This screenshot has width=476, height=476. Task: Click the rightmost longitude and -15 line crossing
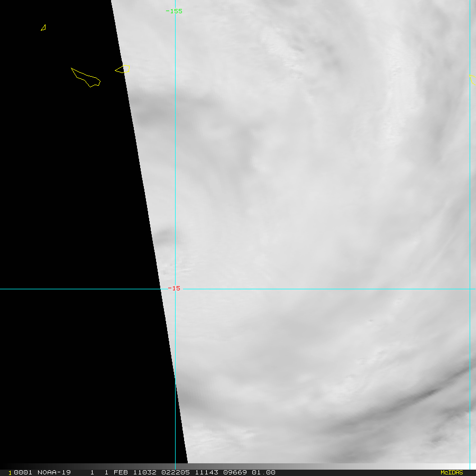pos(470,289)
